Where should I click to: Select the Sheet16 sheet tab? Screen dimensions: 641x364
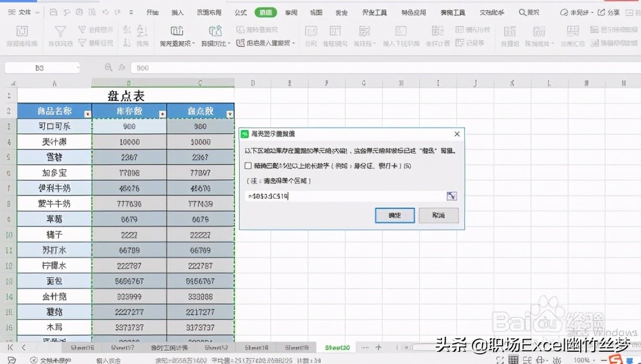tap(83, 348)
